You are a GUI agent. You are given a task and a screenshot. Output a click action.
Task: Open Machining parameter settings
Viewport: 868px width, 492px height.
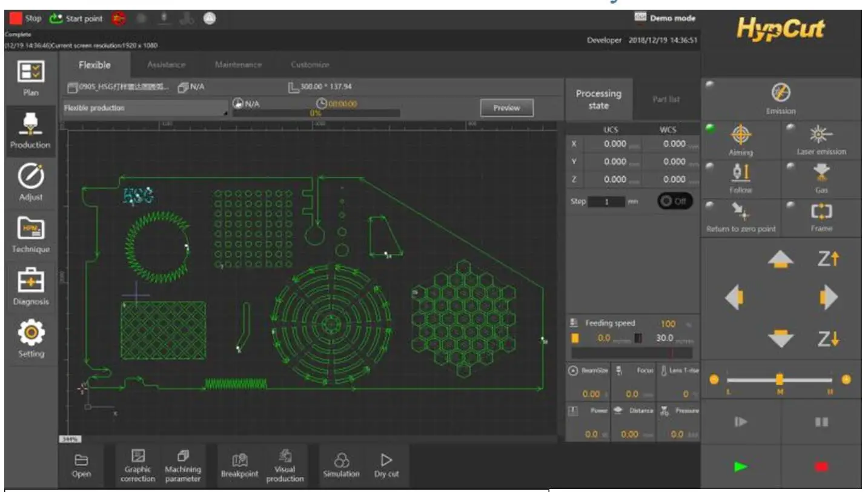pos(183,465)
